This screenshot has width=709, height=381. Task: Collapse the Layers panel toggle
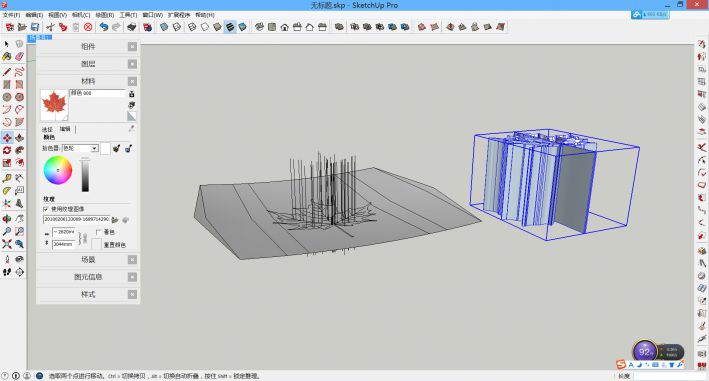pos(132,64)
